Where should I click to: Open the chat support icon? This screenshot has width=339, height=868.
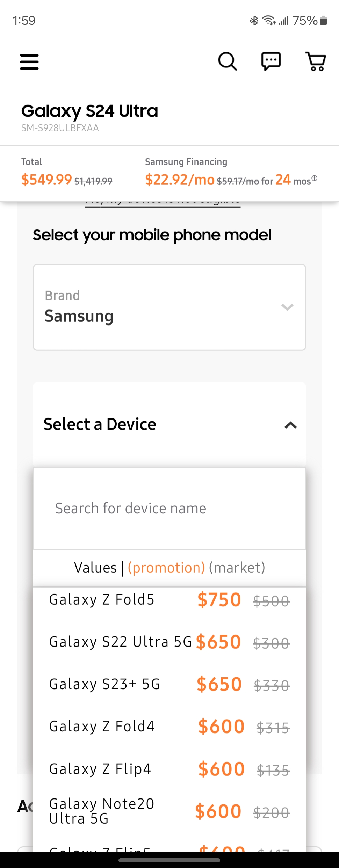[271, 61]
